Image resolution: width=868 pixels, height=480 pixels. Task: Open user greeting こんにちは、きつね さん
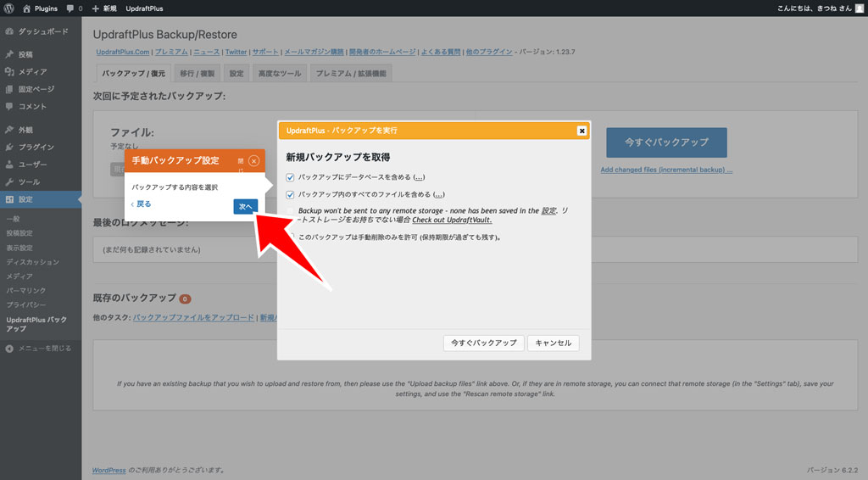(820, 8)
